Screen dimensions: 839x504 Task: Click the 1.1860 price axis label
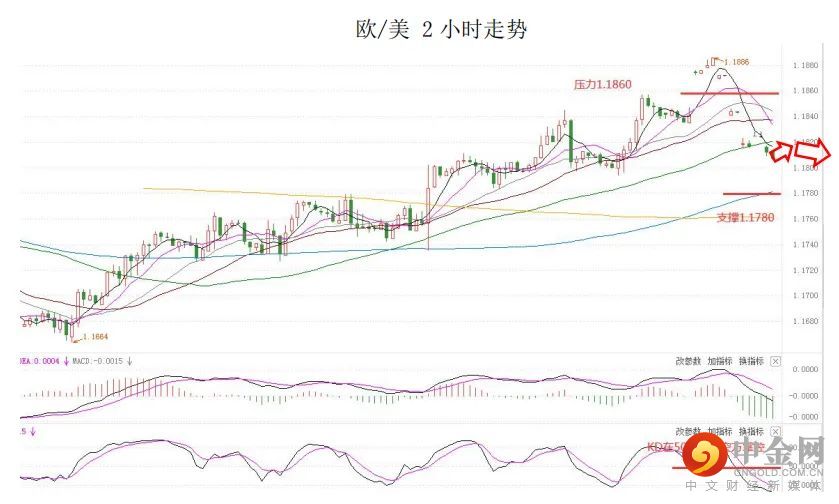tap(805, 91)
